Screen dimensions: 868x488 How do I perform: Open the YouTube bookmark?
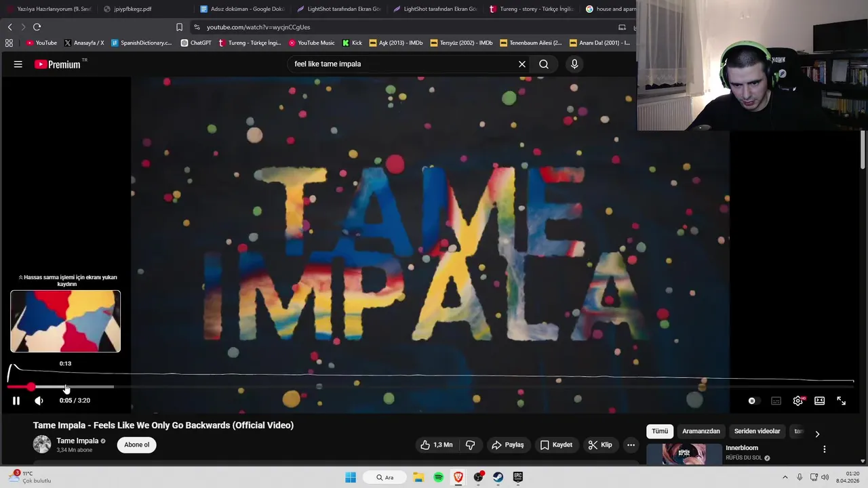tap(42, 43)
